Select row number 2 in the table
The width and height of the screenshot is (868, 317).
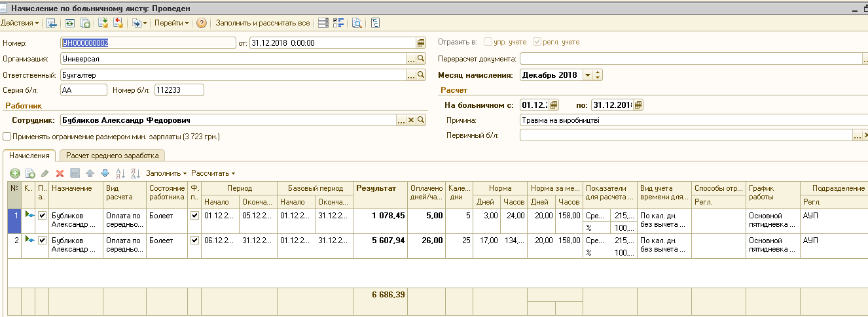click(x=14, y=247)
